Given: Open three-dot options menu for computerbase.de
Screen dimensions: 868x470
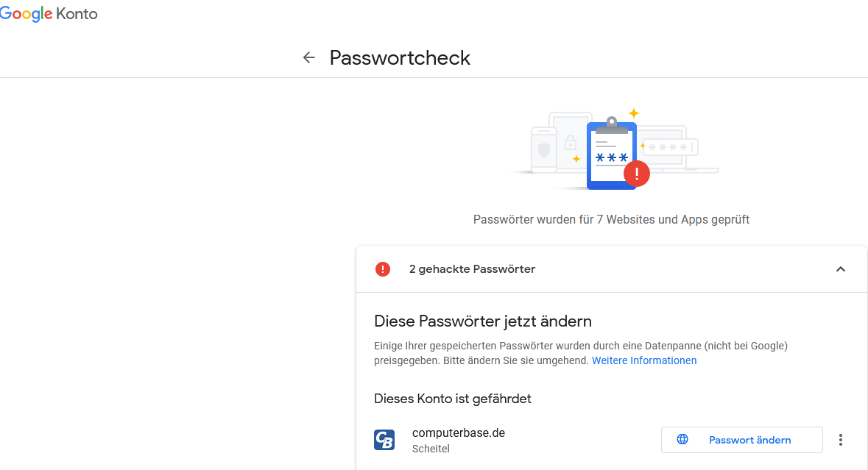Looking at the screenshot, I should tap(841, 440).
